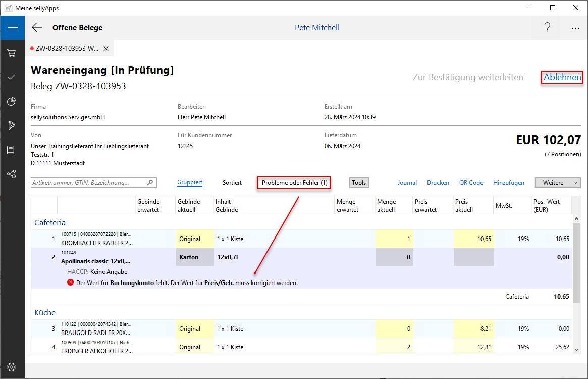This screenshot has width=588, height=379.
Task: Click the book icon in sidebar
Action: [x=12, y=150]
